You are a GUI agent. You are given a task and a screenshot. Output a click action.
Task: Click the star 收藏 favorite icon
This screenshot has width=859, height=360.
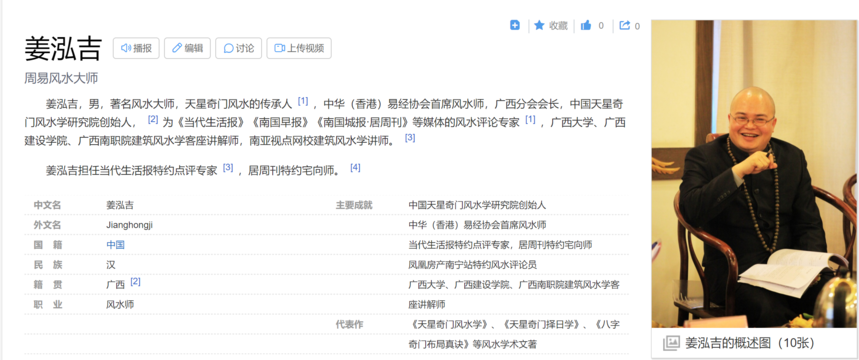[x=539, y=25]
